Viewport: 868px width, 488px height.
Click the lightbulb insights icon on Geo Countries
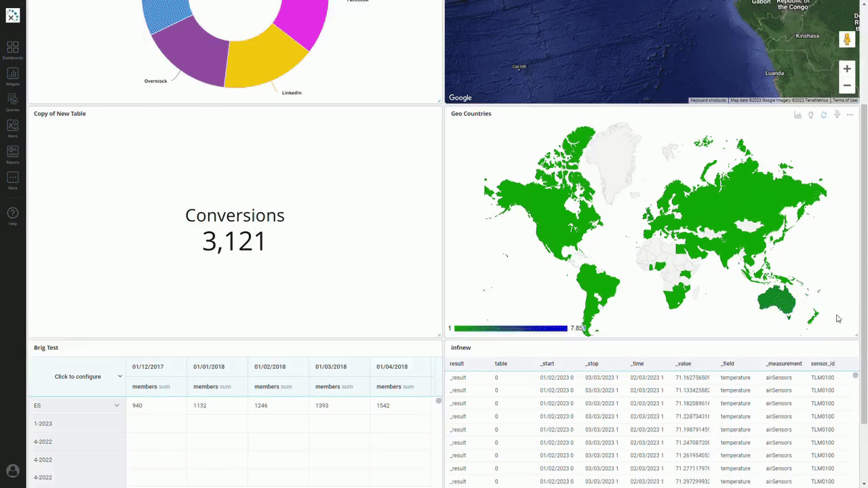point(810,115)
